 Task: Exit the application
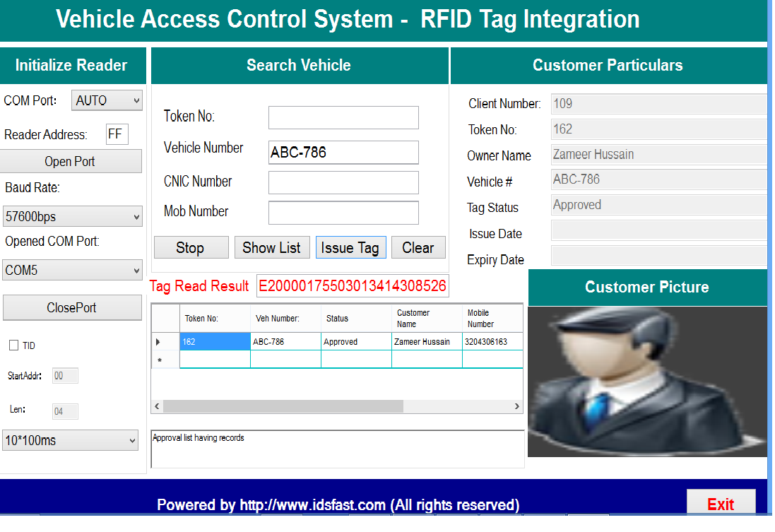722,503
